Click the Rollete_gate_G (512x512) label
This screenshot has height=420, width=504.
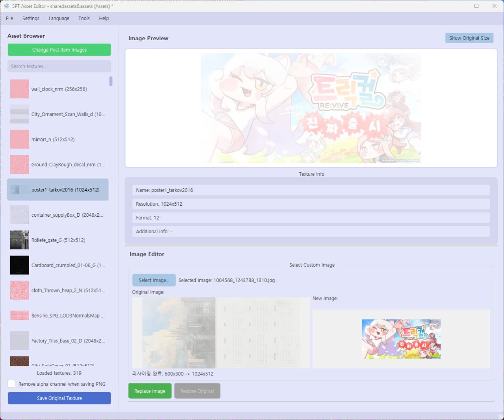tap(58, 240)
